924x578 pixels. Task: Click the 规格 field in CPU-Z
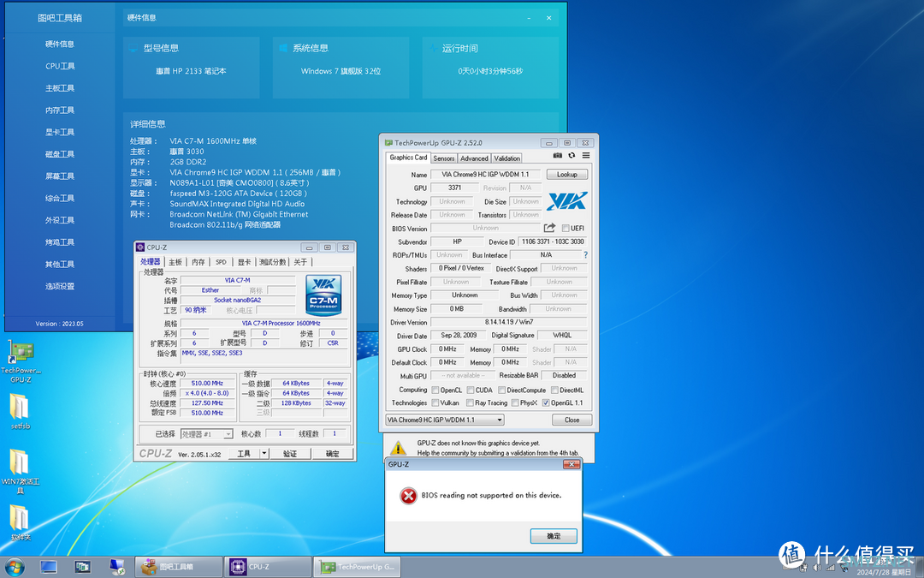coord(264,323)
